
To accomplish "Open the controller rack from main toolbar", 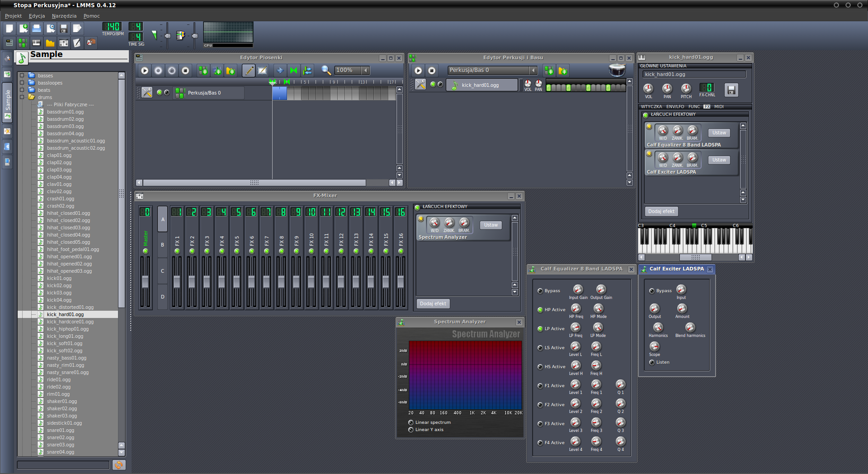I will click(91, 43).
